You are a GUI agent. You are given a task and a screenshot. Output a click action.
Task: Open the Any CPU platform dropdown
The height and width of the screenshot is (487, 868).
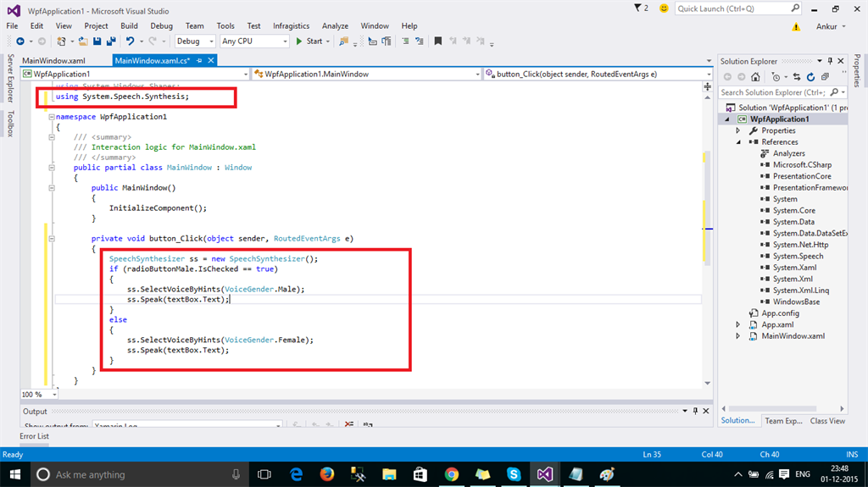[253, 41]
